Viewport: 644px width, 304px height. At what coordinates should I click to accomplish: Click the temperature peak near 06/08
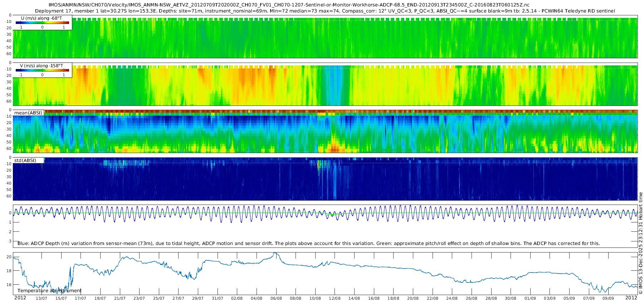click(x=275, y=254)
